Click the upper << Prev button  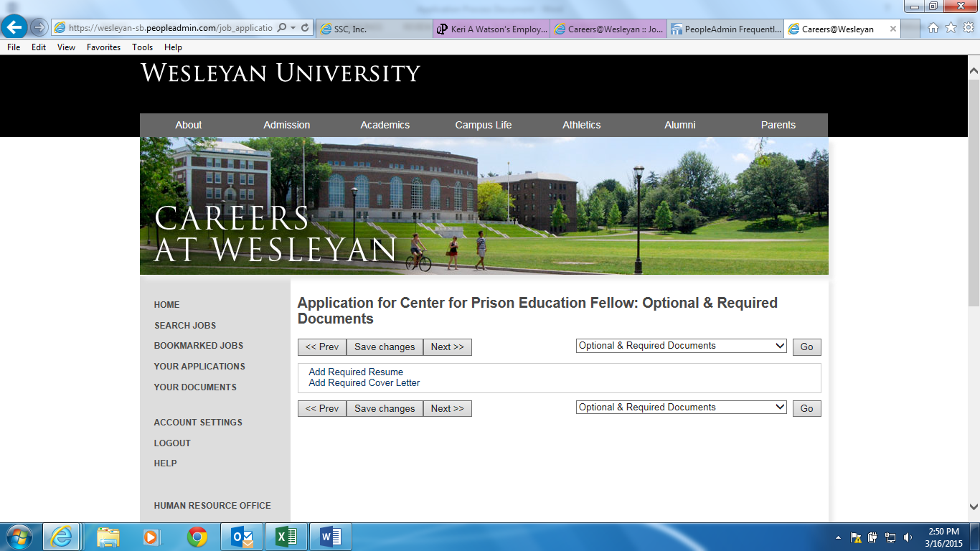(322, 347)
